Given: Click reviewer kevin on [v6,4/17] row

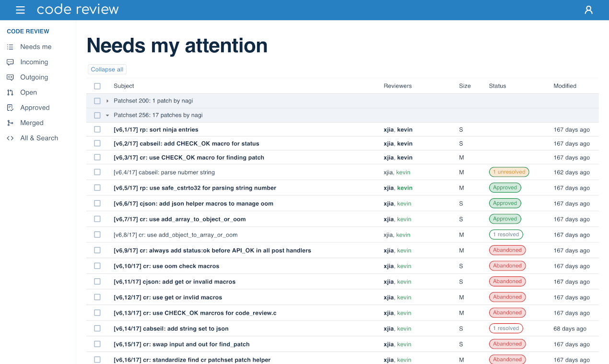Looking at the screenshot, I should pos(403,172).
